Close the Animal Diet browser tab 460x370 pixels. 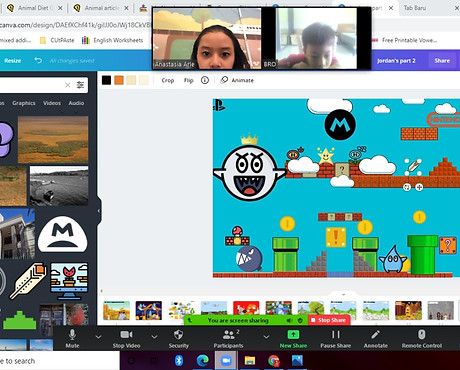(60, 8)
